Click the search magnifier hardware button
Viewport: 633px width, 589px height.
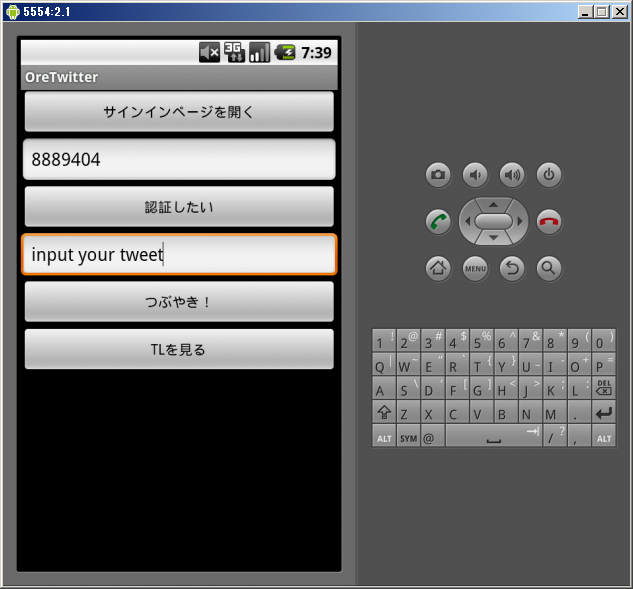pyautogui.click(x=549, y=268)
